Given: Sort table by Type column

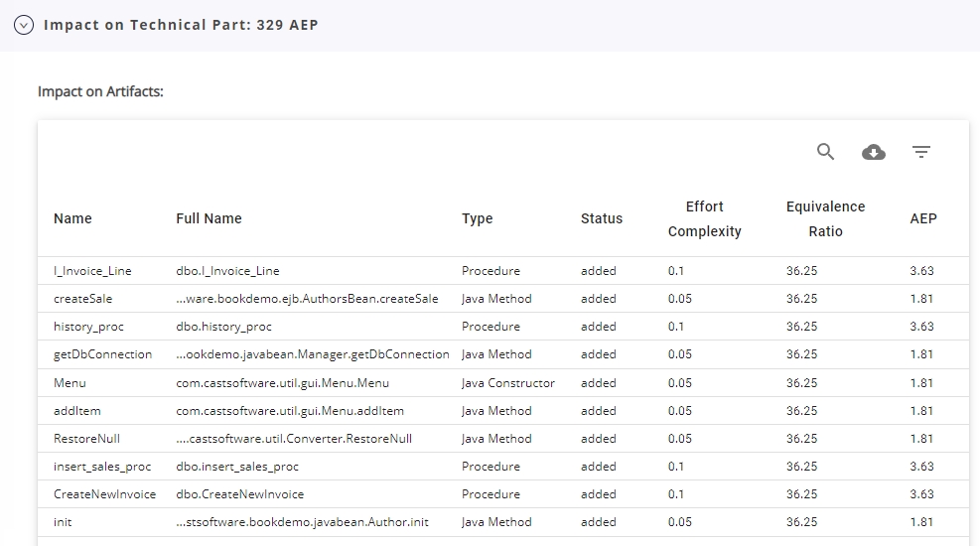Looking at the screenshot, I should 477,218.
